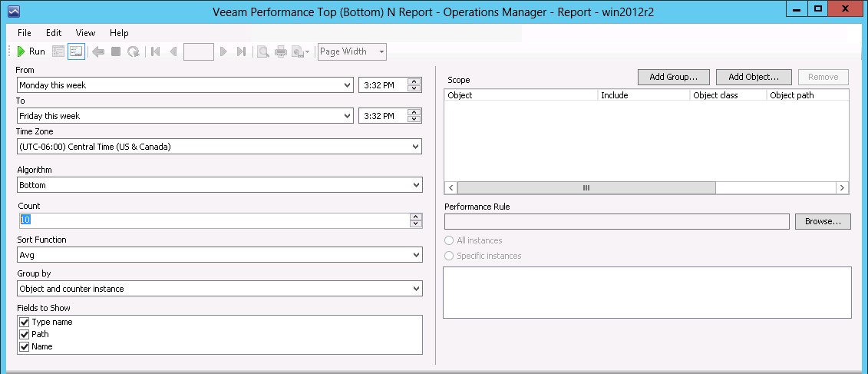Open the Help menu
868x374 pixels.
[x=119, y=33]
